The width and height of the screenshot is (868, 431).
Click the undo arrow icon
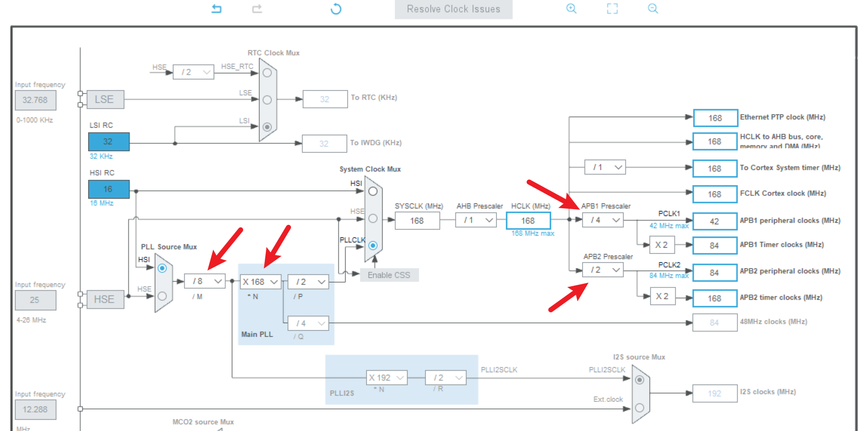pos(216,9)
